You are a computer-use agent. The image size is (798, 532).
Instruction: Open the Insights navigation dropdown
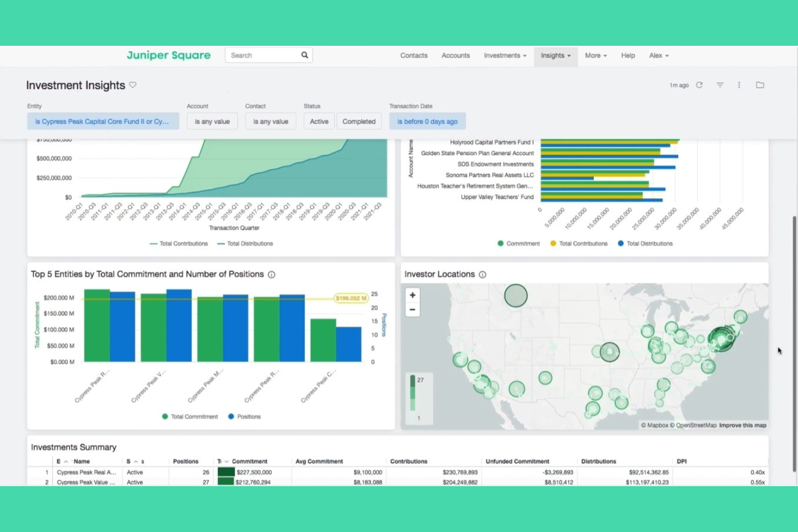[555, 56]
